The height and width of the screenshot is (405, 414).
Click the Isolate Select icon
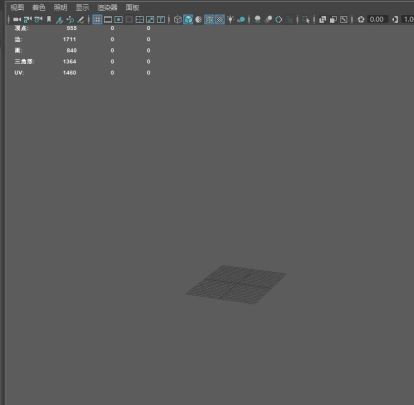click(306, 20)
